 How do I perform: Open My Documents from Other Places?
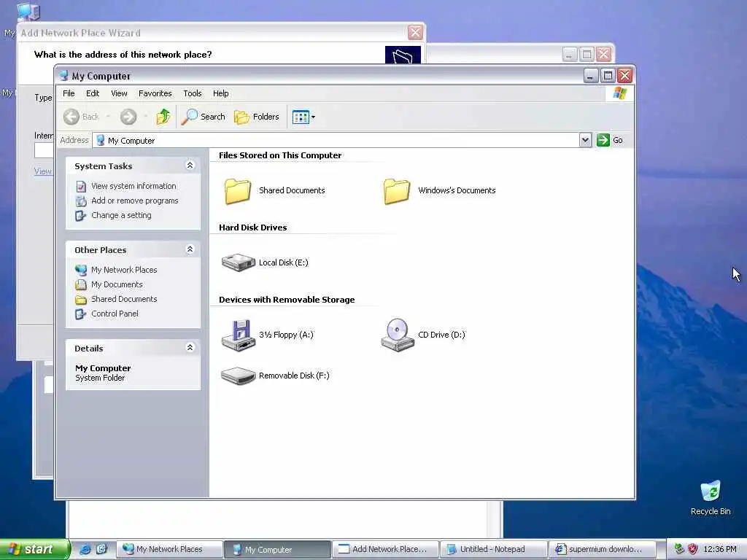(117, 284)
